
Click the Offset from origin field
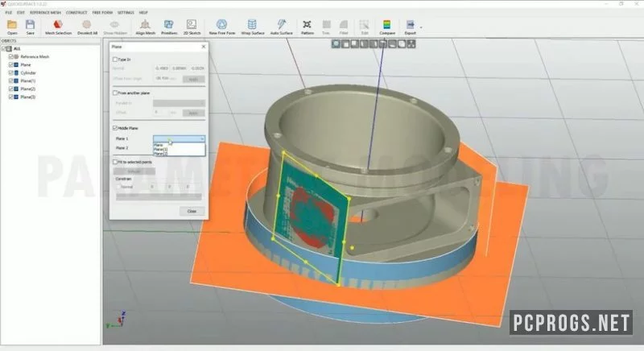(163, 78)
